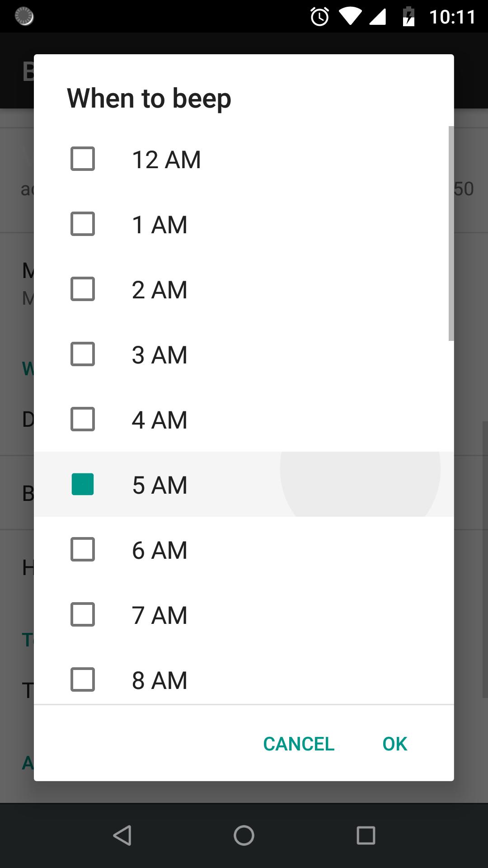Tap the Android back navigation icon
Image resolution: width=488 pixels, height=868 pixels.
122,835
